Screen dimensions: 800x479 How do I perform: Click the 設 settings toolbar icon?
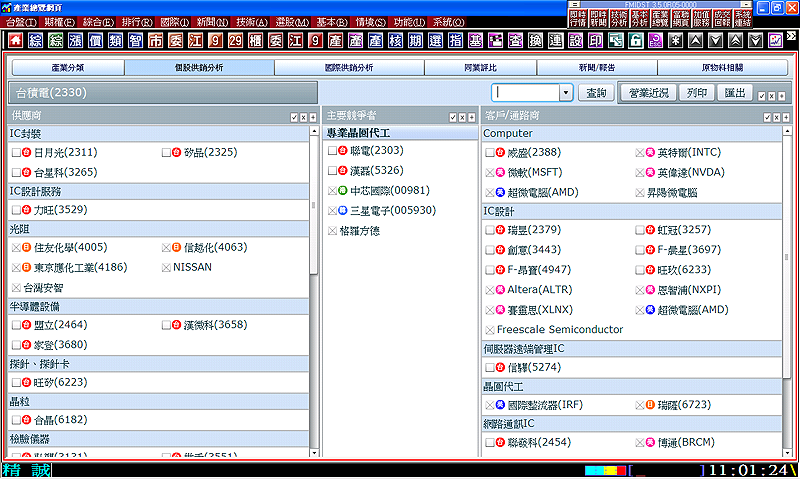[576, 40]
